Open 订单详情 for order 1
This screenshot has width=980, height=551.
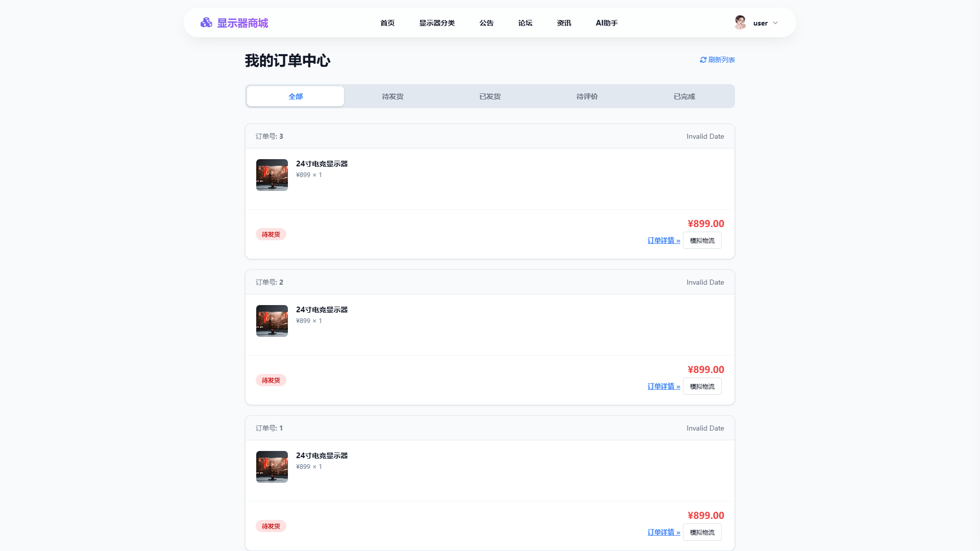664,532
